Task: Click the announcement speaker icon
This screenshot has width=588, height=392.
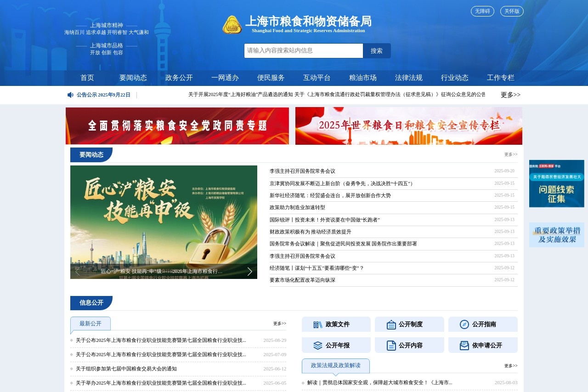Action: (x=70, y=95)
